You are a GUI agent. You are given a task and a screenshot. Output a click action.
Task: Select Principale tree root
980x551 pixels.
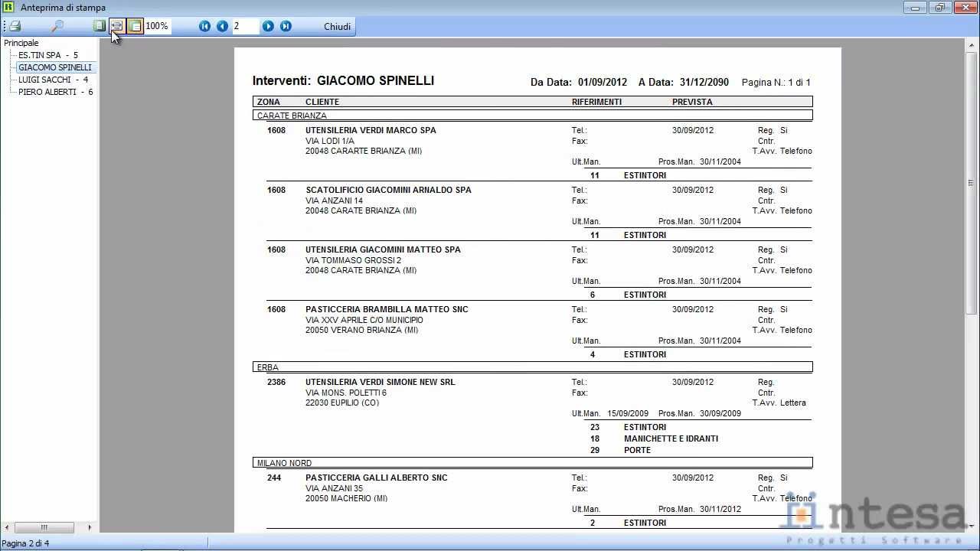tap(21, 43)
